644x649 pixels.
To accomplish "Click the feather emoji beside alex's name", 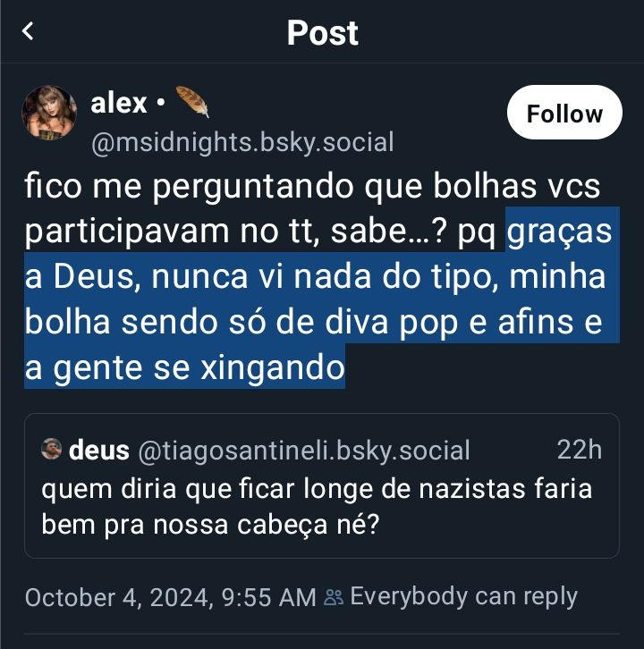I will [x=192, y=102].
